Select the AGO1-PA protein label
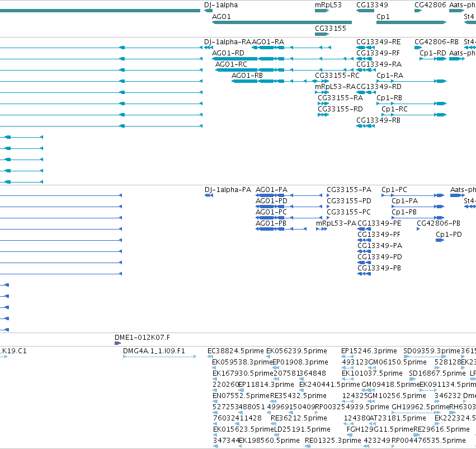The width and height of the screenshot is (476, 449). coord(271,190)
